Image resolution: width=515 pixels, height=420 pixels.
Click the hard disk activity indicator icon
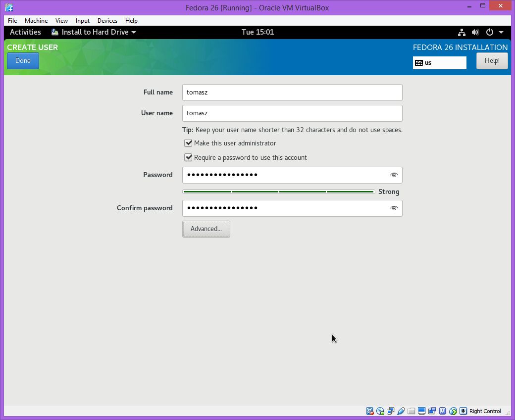370,411
